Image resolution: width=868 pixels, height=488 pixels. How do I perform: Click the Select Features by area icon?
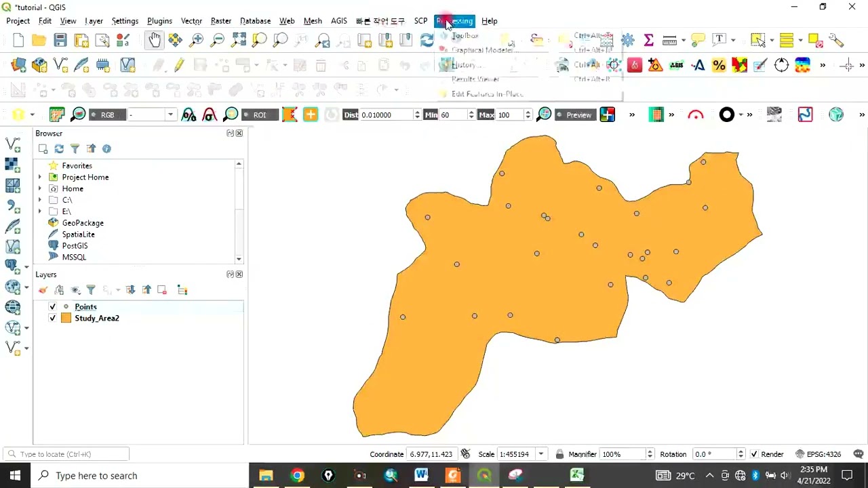[x=758, y=41]
